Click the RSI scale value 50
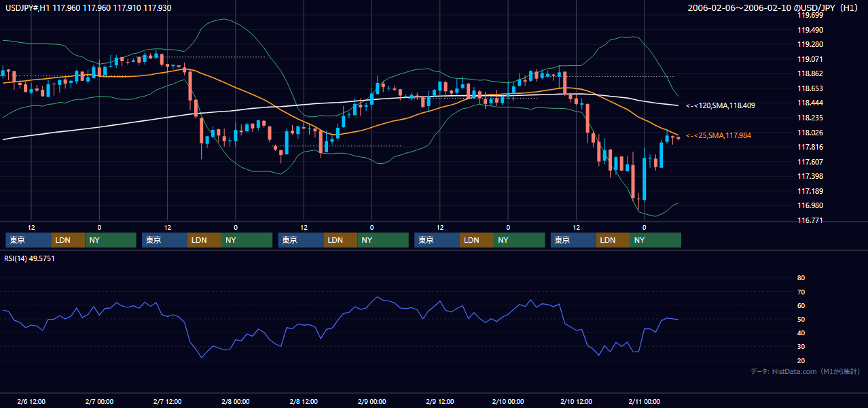Viewport: 868px width, 408px height. tap(801, 319)
